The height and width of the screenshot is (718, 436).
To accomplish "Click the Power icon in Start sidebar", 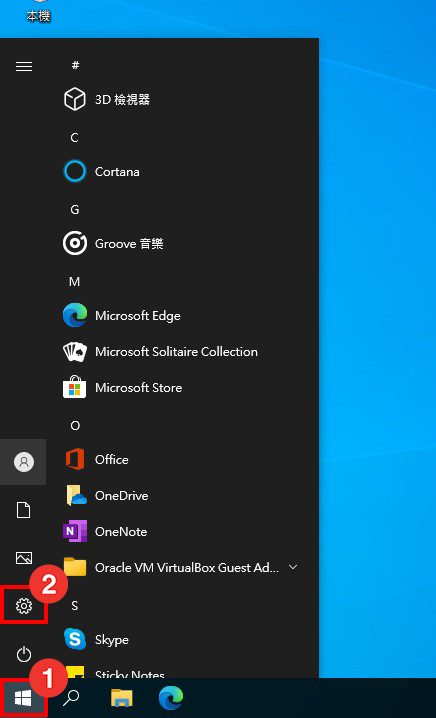I will (x=24, y=654).
